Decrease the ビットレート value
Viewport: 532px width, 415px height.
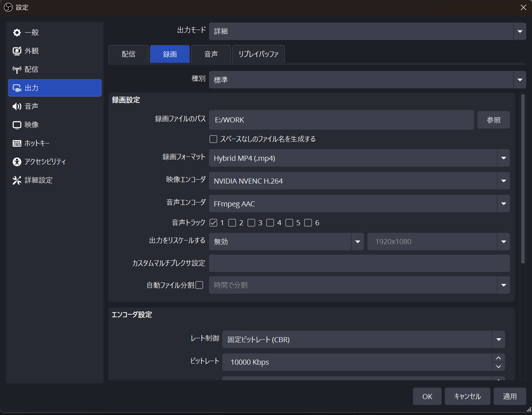498,366
